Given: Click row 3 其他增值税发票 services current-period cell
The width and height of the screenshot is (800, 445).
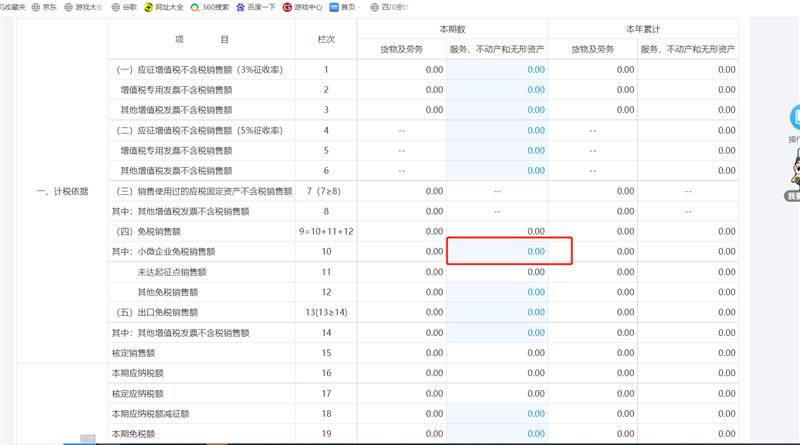Looking at the screenshot, I should coord(497,110).
